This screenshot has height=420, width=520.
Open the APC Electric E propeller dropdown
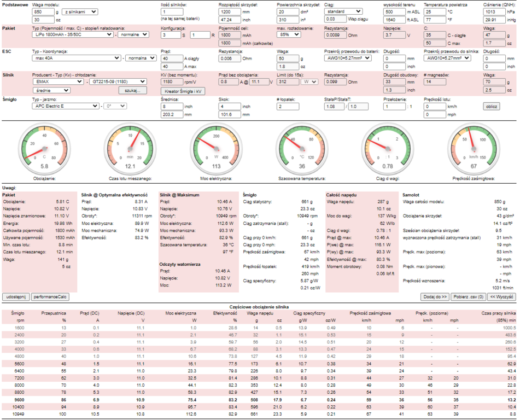66,106
